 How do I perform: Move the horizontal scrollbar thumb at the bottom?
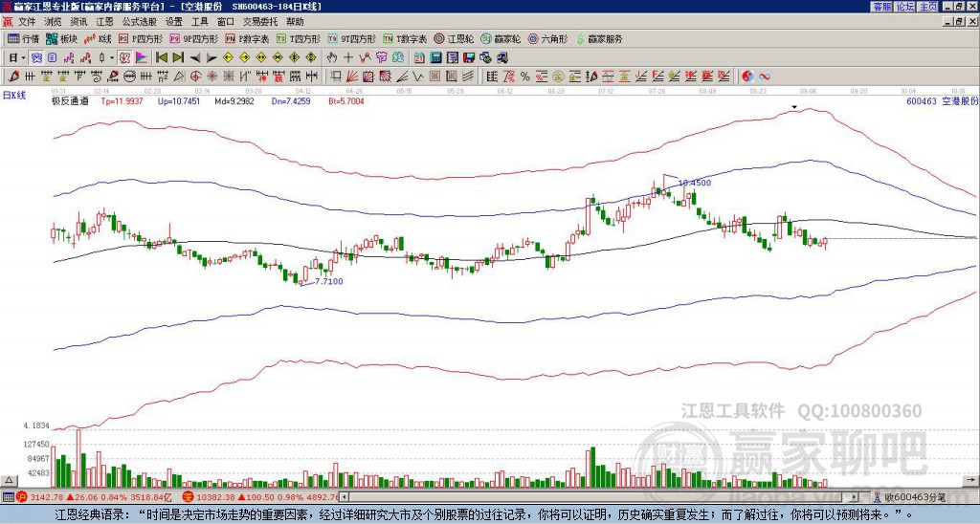tap(595, 497)
